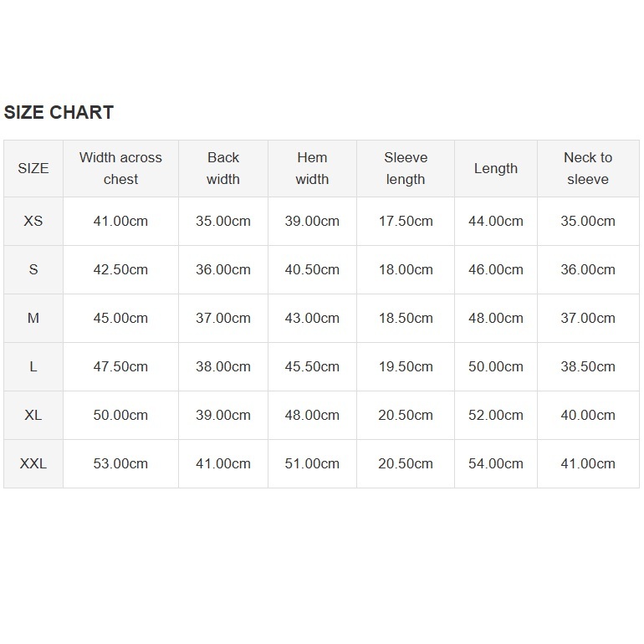Select the Hem width column header
The height and width of the screenshot is (644, 644).
pos(312,168)
